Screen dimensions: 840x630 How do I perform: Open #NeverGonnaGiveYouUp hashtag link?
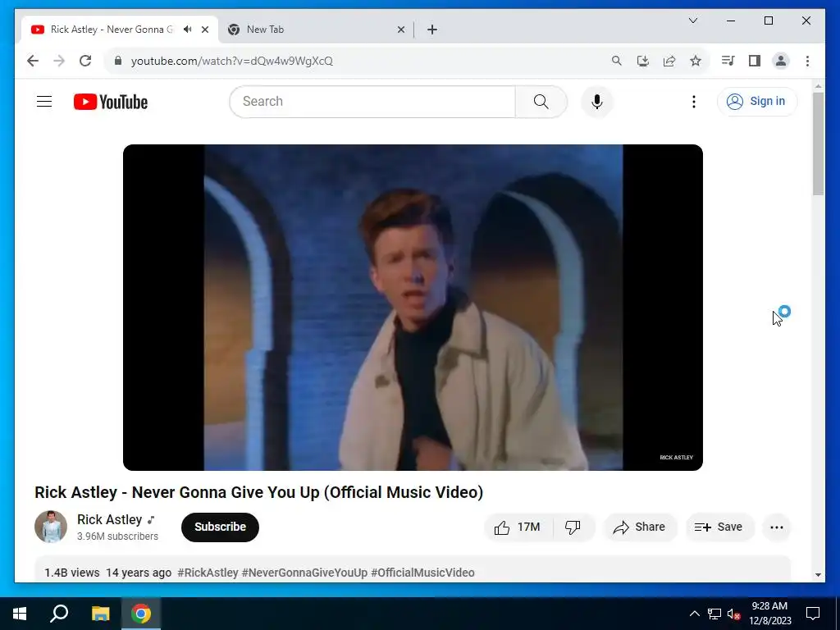tap(304, 573)
